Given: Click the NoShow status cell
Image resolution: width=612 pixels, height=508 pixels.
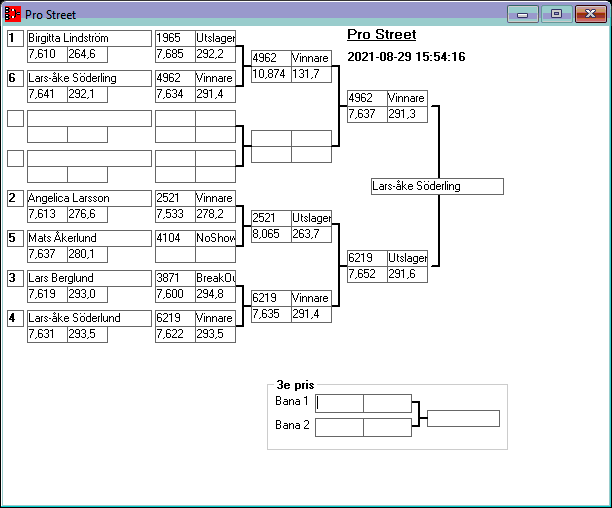Looking at the screenshot, I should click(x=215, y=238).
